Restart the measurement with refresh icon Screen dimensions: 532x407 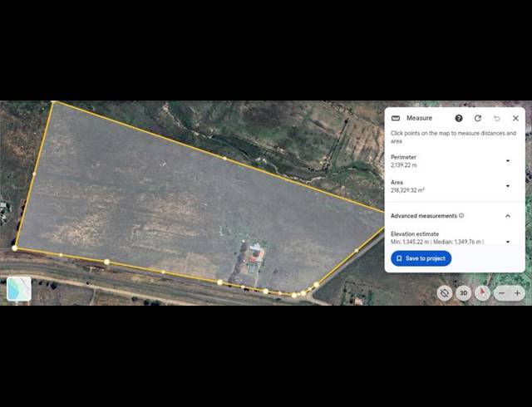tap(478, 118)
